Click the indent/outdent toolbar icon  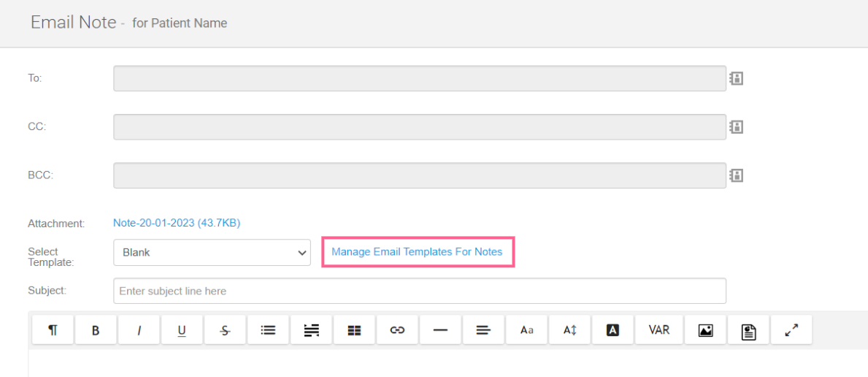click(x=311, y=330)
